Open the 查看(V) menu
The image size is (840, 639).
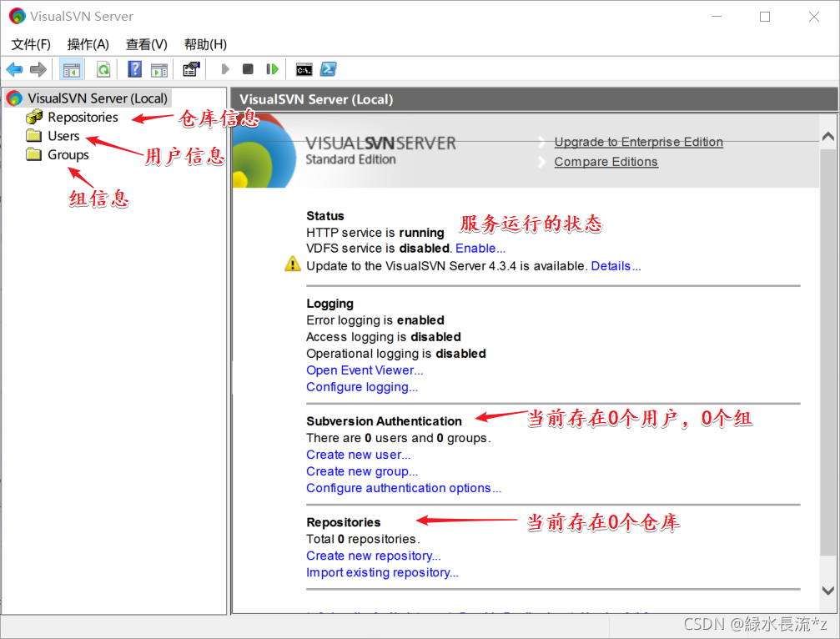(146, 44)
